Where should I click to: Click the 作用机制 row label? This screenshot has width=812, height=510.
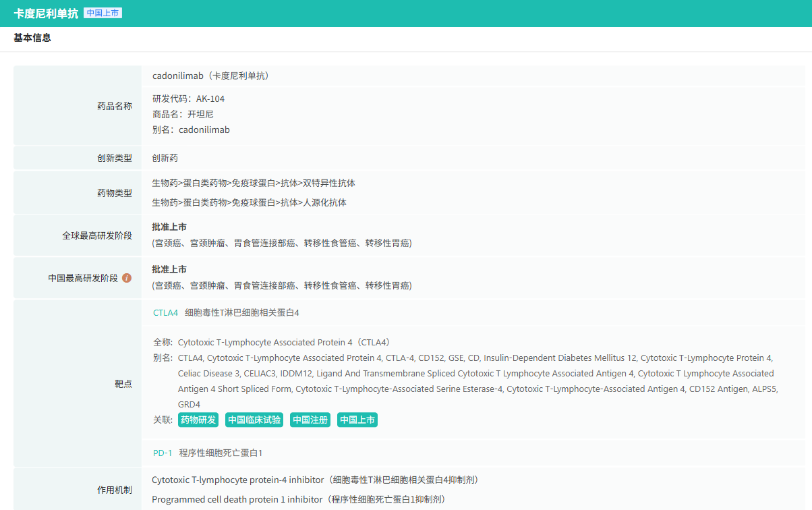tap(115, 490)
